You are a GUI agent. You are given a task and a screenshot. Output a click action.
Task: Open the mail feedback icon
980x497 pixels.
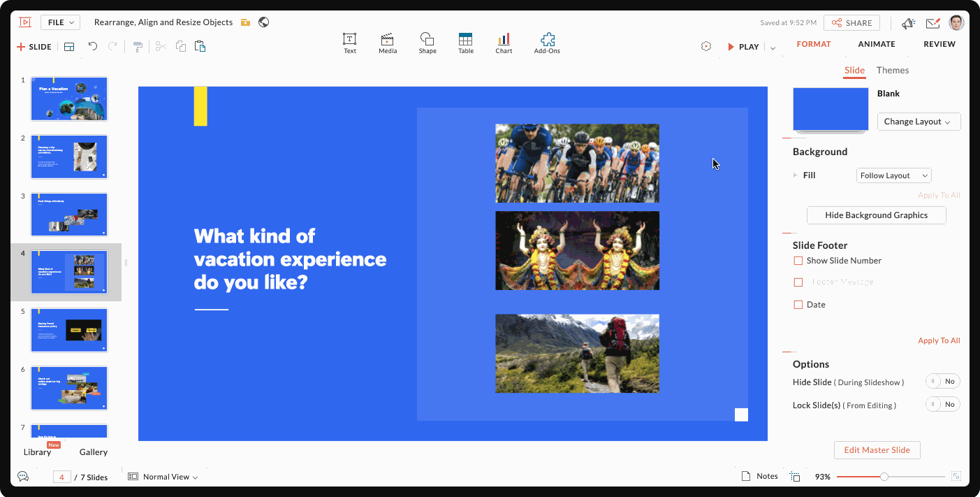click(x=933, y=23)
